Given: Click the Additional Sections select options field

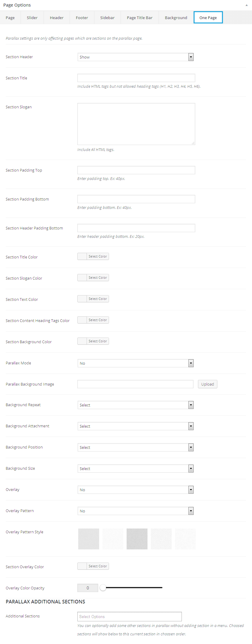Looking at the screenshot, I should tap(130, 617).
